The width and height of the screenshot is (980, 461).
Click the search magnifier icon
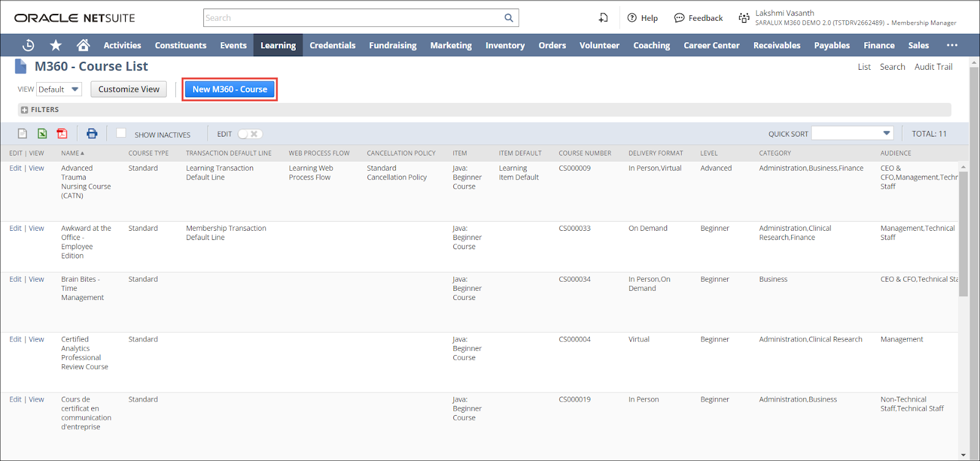pyautogui.click(x=508, y=18)
